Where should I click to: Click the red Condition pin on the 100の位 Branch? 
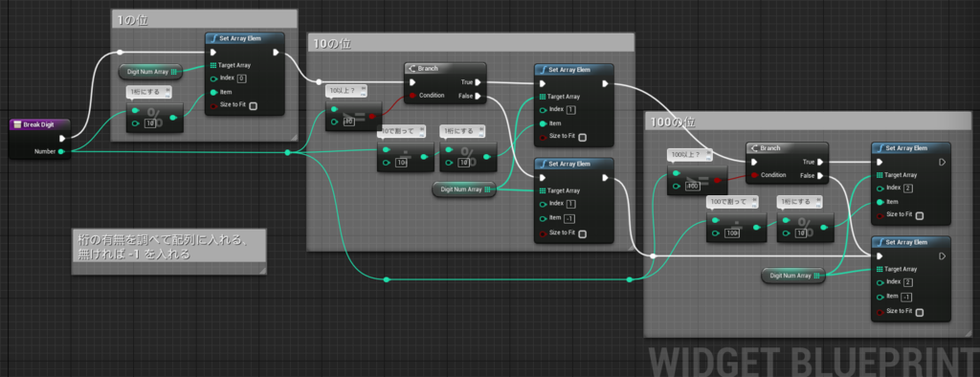click(x=754, y=175)
